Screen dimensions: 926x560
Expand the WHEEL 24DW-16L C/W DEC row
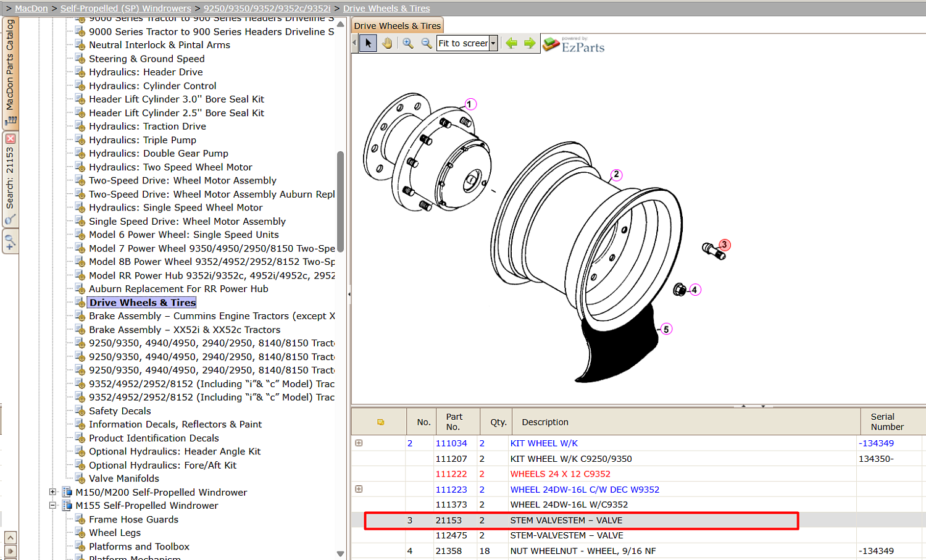click(359, 489)
